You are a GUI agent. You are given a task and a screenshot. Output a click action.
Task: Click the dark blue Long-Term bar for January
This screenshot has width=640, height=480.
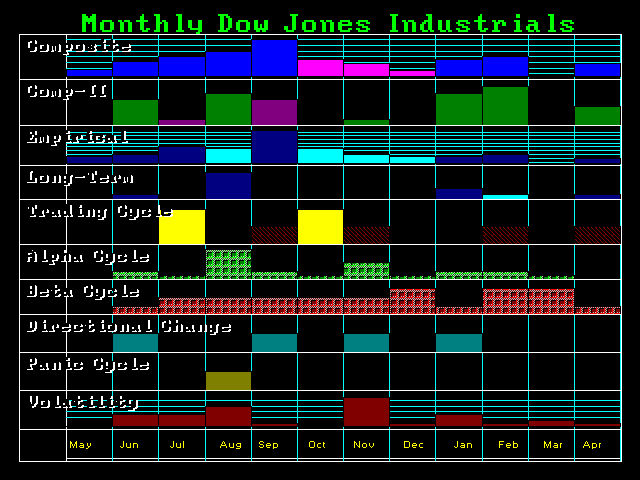tap(459, 194)
